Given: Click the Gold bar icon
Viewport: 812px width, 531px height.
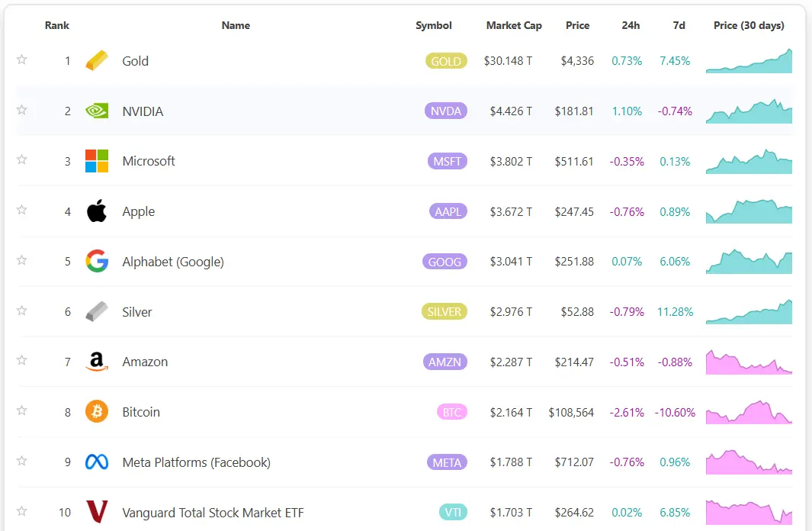Looking at the screenshot, I should pyautogui.click(x=97, y=61).
